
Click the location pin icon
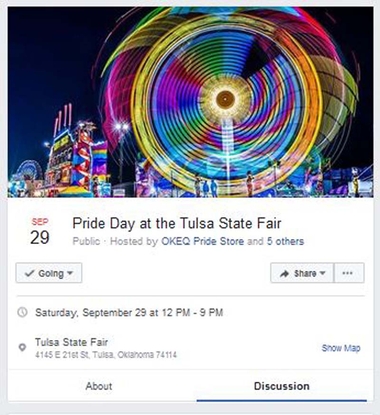click(22, 347)
